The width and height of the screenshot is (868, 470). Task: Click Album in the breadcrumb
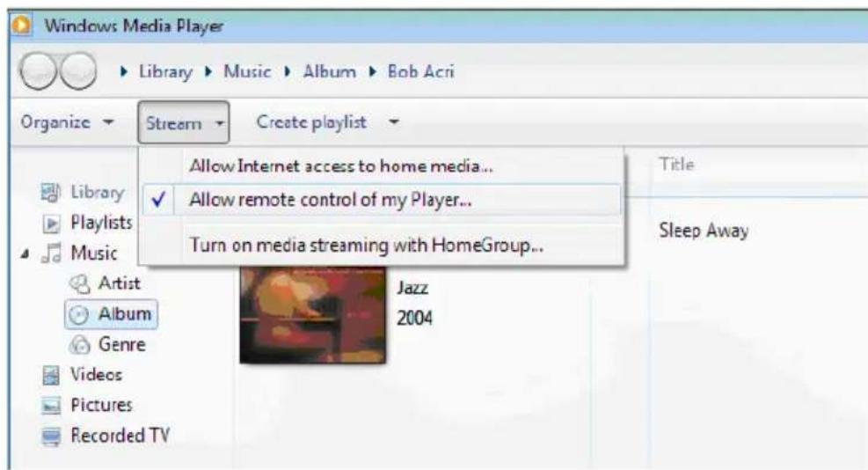click(x=330, y=71)
